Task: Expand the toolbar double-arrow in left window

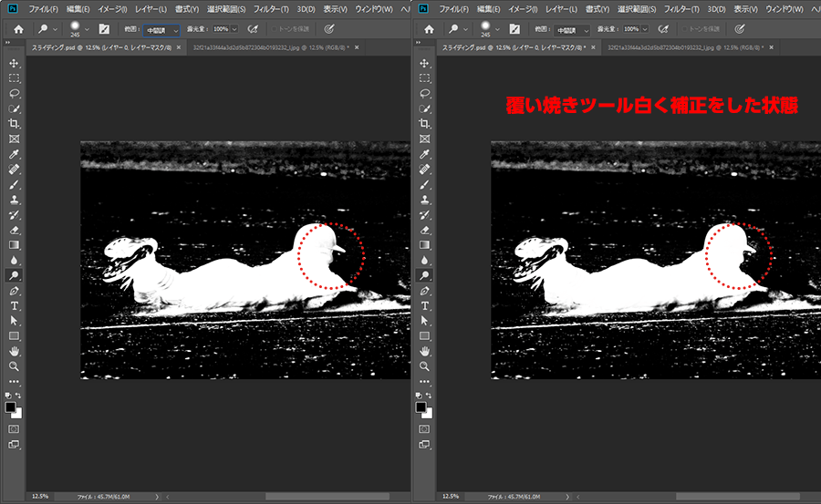Action: [x=7, y=43]
